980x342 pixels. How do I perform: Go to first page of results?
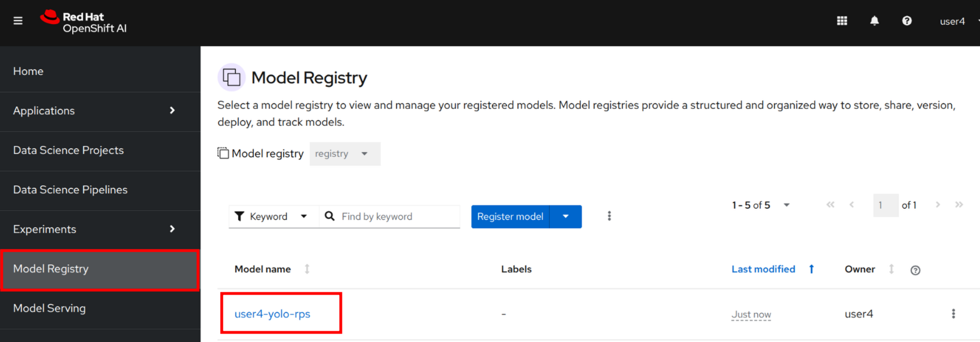pyautogui.click(x=830, y=205)
